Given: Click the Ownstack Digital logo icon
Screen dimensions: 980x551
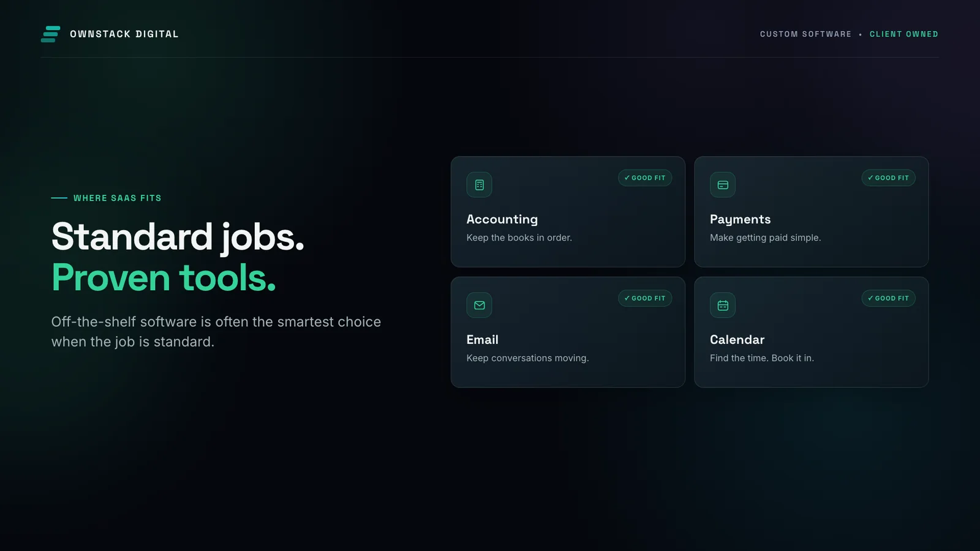Looking at the screenshot, I should click(x=50, y=34).
